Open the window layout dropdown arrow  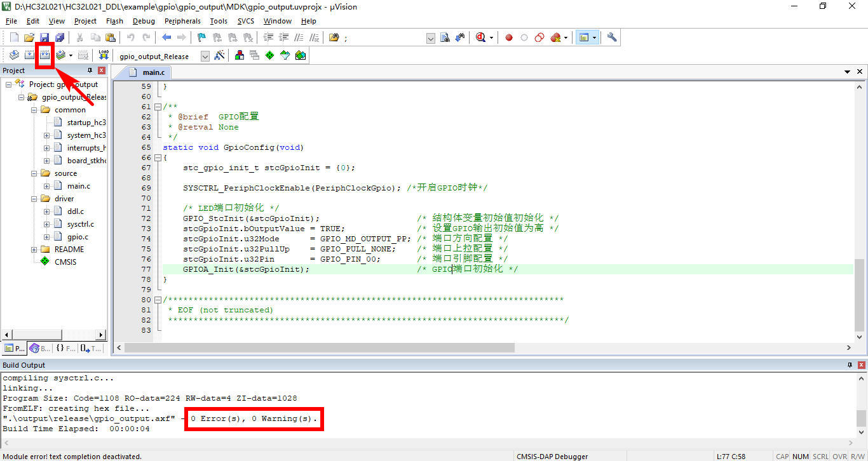(594, 38)
